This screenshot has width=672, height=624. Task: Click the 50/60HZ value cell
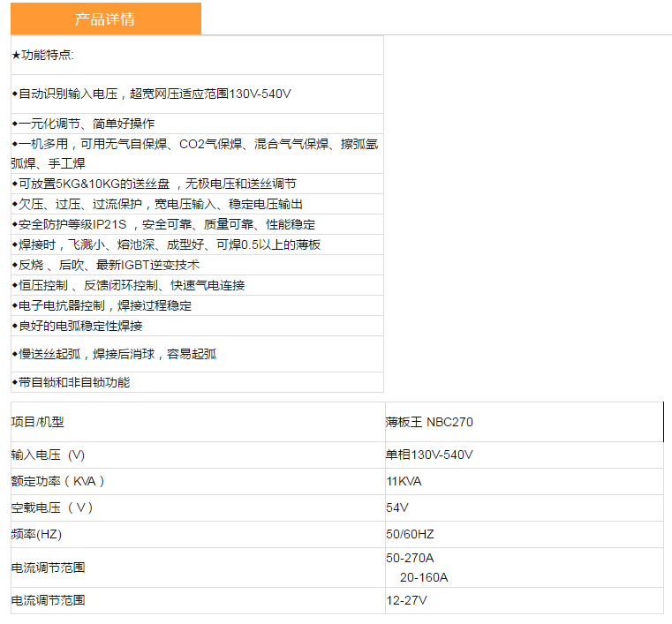click(x=525, y=535)
